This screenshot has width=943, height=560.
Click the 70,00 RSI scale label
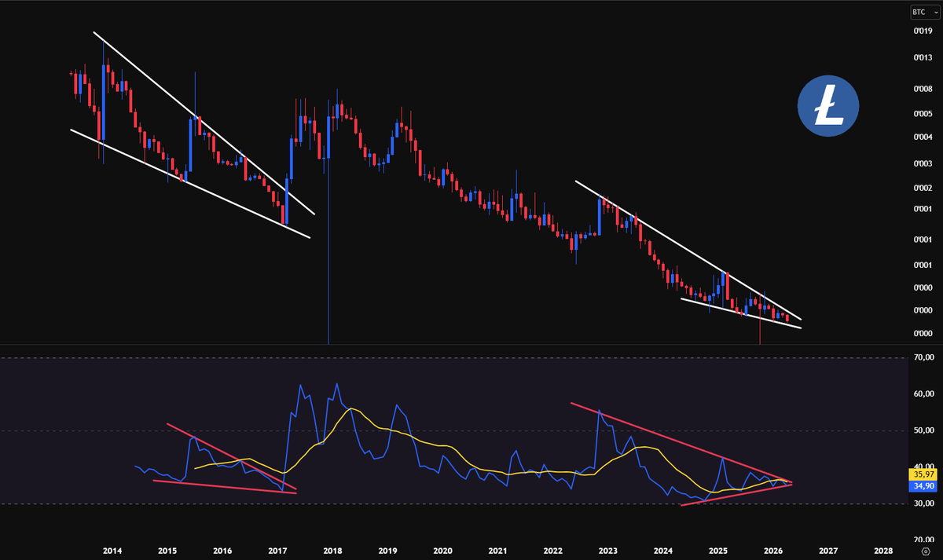923,358
